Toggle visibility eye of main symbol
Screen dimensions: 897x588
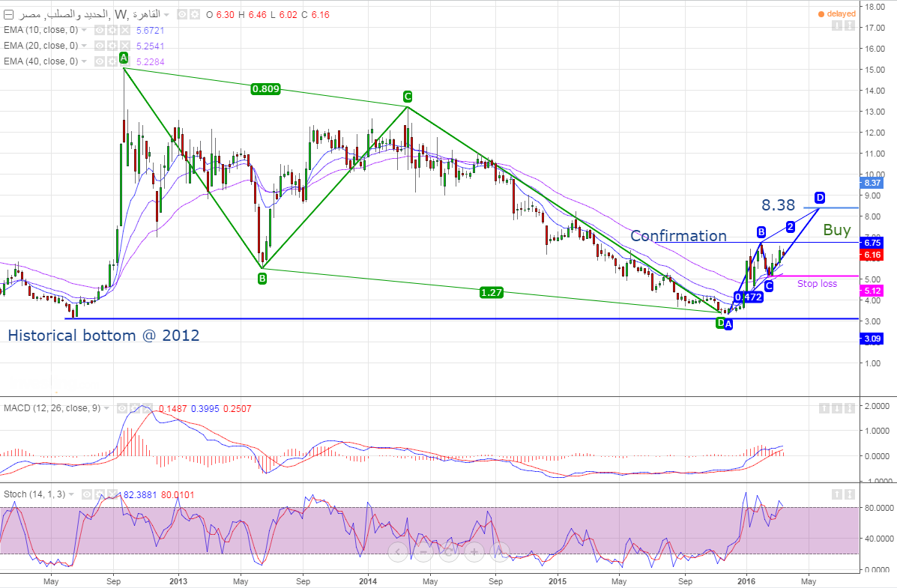click(x=182, y=14)
